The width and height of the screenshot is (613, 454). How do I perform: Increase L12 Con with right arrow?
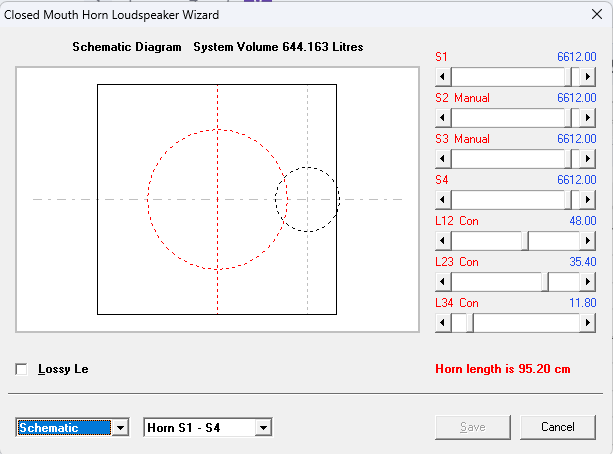pyautogui.click(x=587, y=241)
